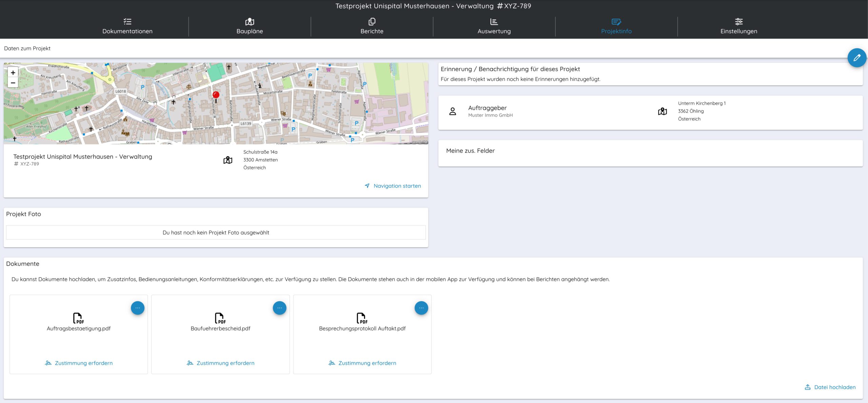Click the empty Projekt Foto placeholder
The image size is (868, 403).
click(x=216, y=233)
